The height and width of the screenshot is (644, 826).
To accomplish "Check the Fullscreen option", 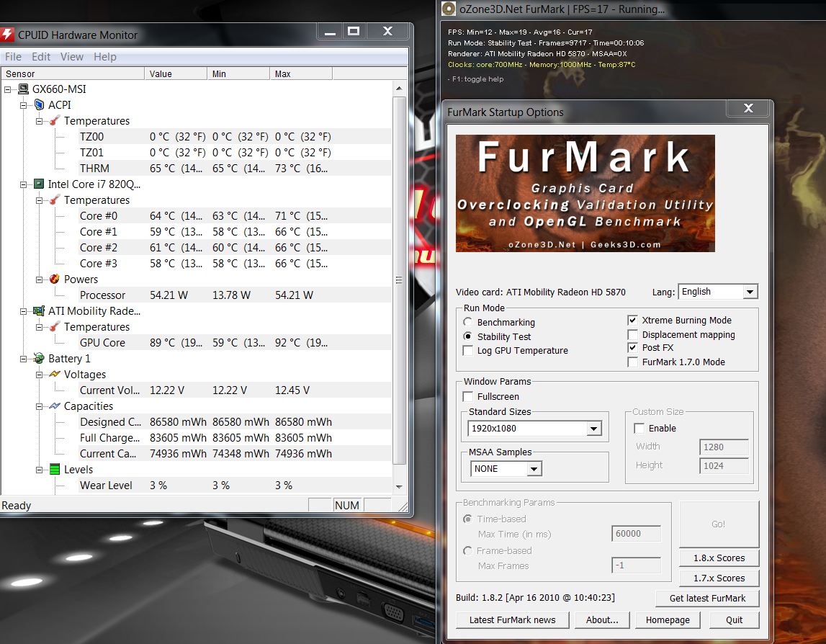I will tap(467, 396).
